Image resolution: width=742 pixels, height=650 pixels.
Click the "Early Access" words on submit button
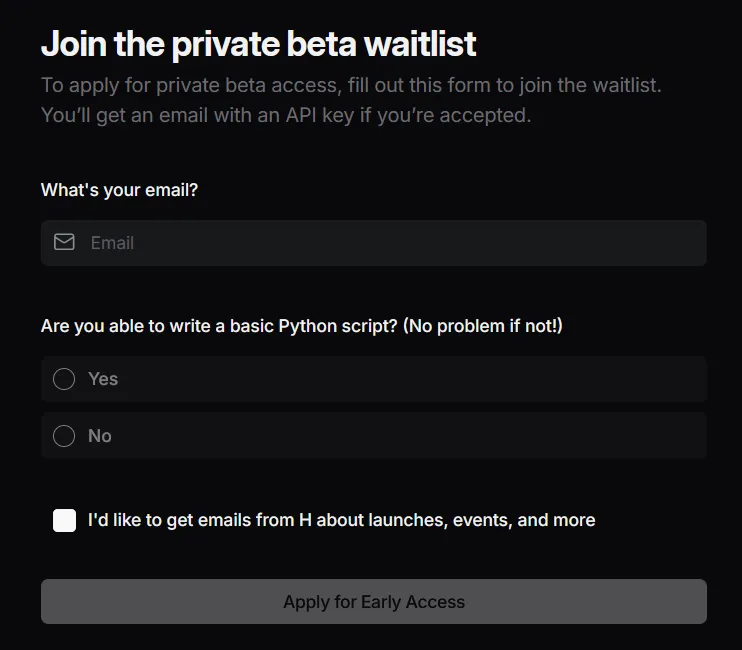click(413, 602)
